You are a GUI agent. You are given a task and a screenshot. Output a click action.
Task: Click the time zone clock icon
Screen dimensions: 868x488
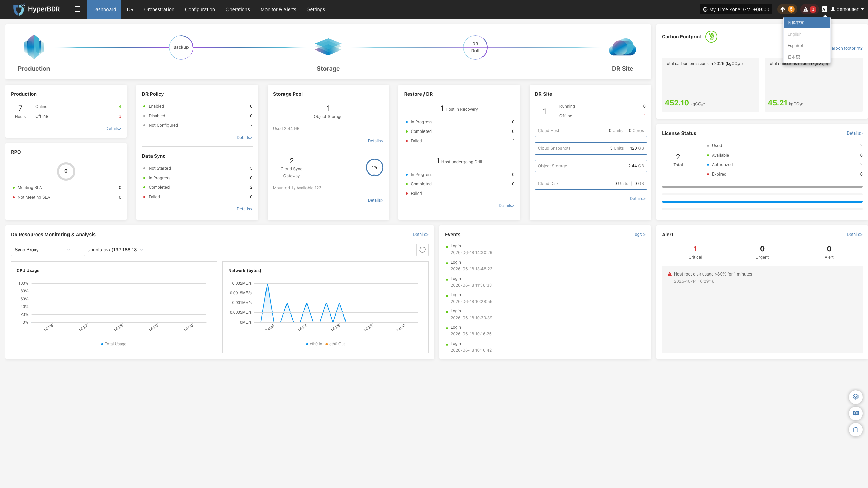pyautogui.click(x=705, y=9)
